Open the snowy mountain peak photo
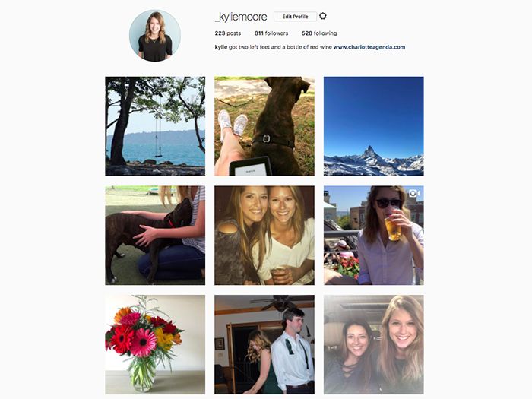Image resolution: width=532 pixels, height=399 pixels. pyautogui.click(x=374, y=126)
